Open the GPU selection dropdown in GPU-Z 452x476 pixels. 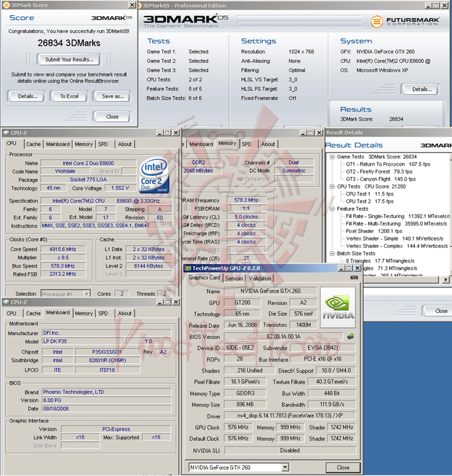[285, 467]
